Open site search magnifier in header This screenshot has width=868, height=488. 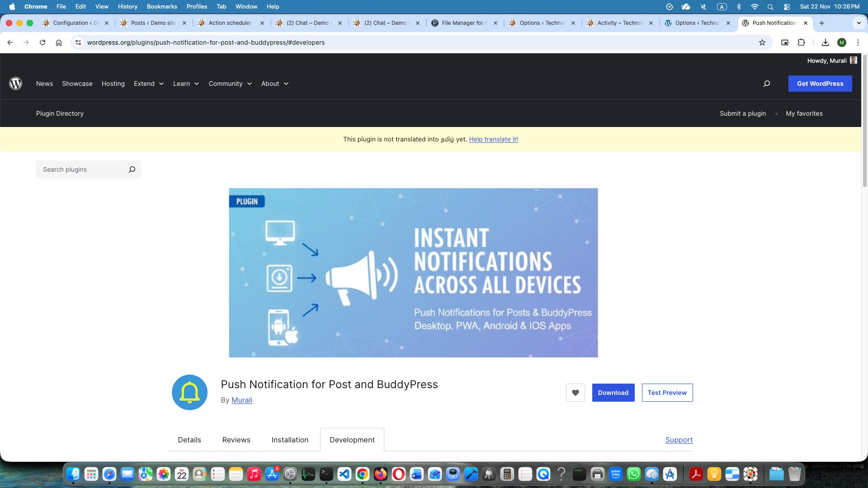pos(767,84)
